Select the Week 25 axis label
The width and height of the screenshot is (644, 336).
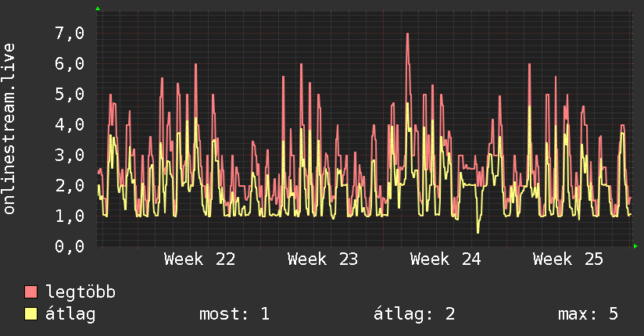(x=568, y=259)
